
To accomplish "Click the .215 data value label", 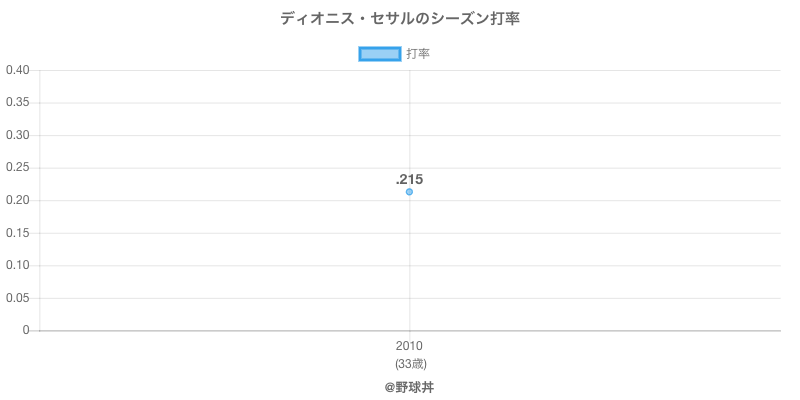I will point(409,180).
